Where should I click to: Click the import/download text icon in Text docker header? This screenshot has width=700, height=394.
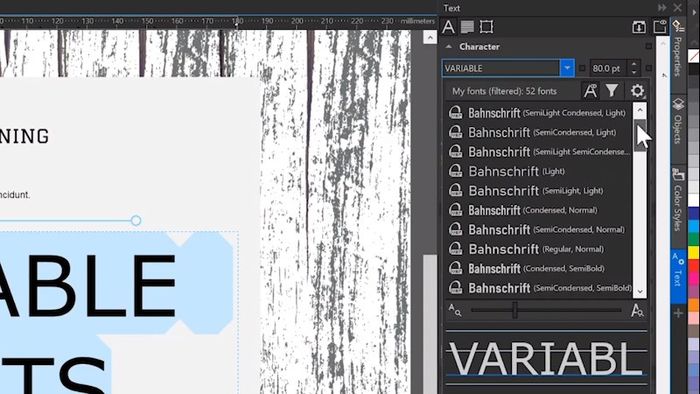pos(639,27)
